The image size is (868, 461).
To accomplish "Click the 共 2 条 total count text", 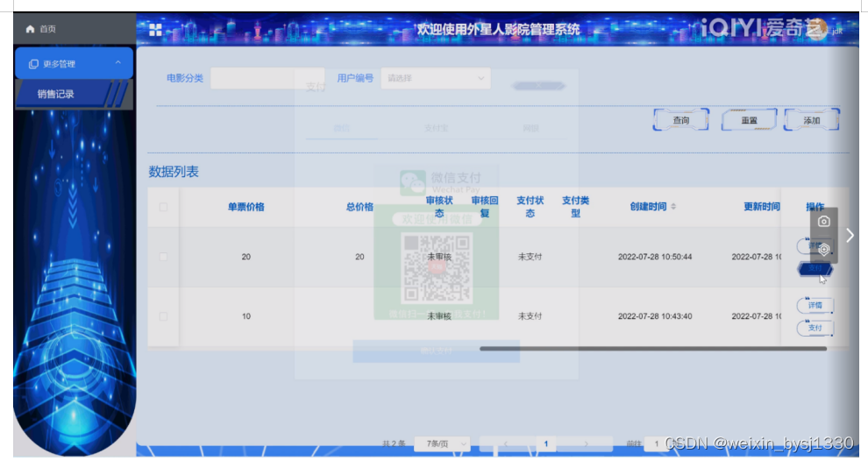I will tap(394, 443).
